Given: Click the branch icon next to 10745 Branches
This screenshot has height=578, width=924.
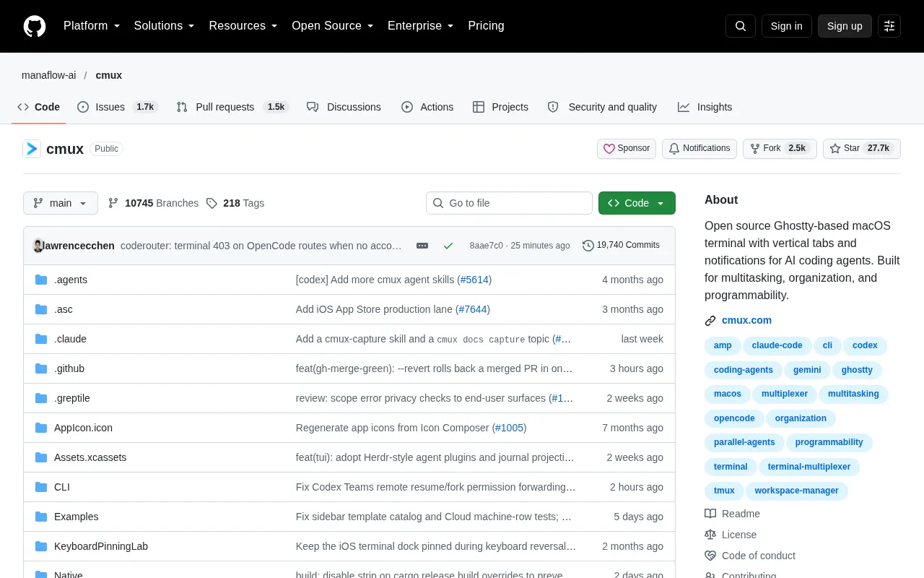Looking at the screenshot, I should (x=113, y=203).
